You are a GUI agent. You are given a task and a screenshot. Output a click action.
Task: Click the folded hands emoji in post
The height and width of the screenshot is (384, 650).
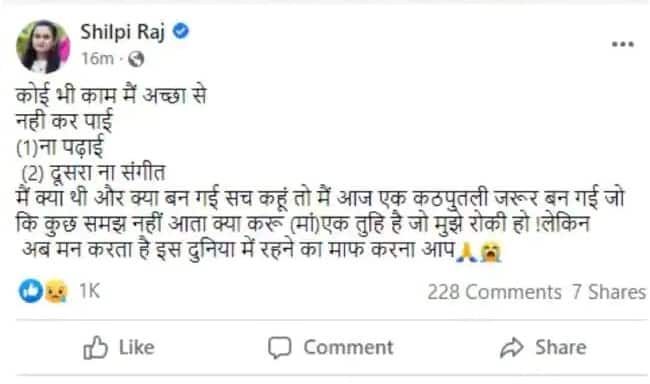tap(467, 253)
